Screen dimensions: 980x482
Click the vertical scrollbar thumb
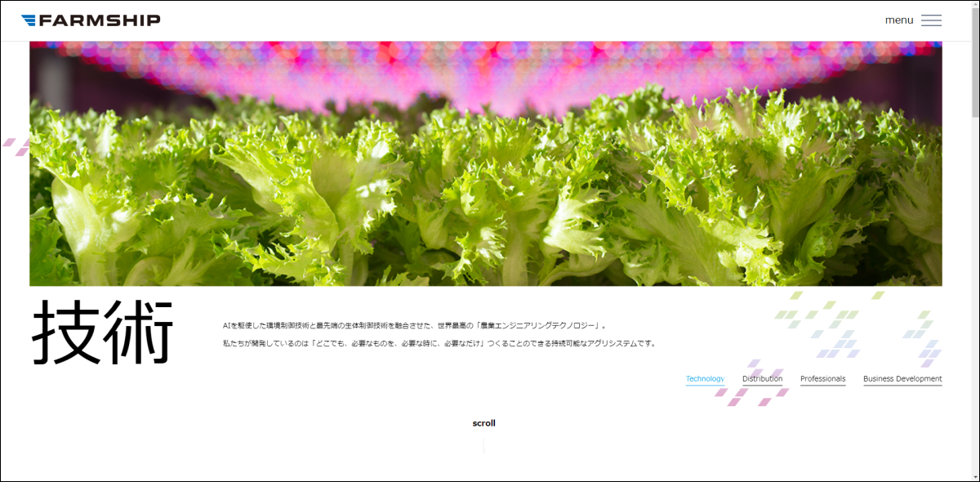974,65
